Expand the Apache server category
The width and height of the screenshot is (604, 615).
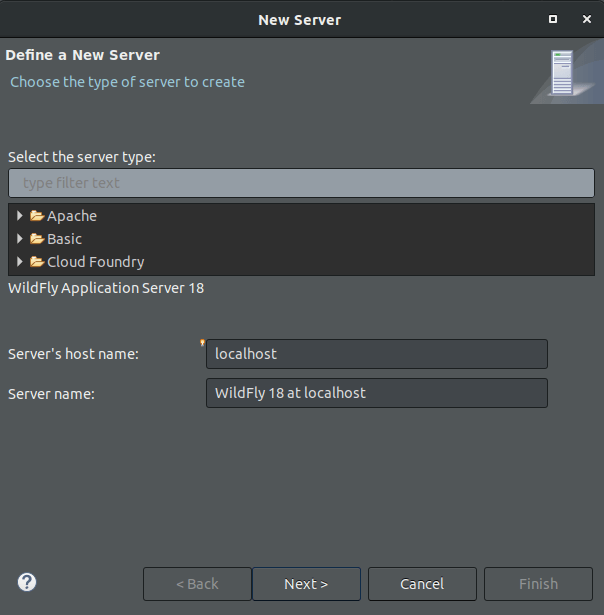(x=19, y=216)
